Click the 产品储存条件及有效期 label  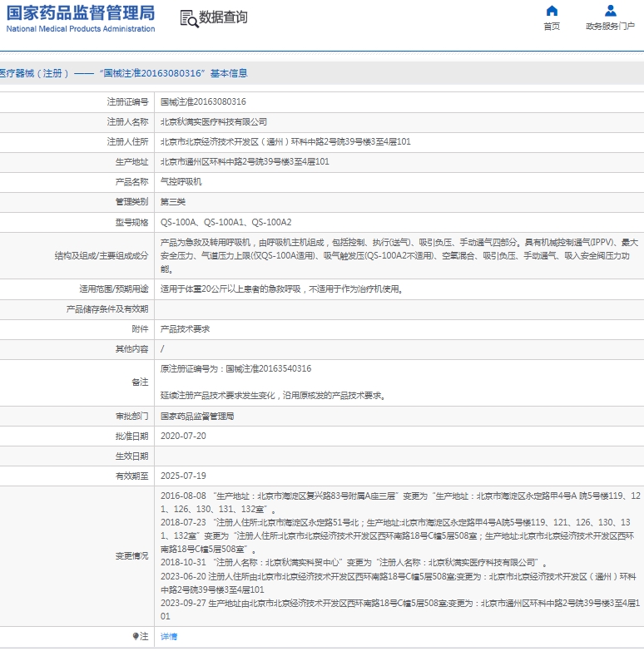107,309
